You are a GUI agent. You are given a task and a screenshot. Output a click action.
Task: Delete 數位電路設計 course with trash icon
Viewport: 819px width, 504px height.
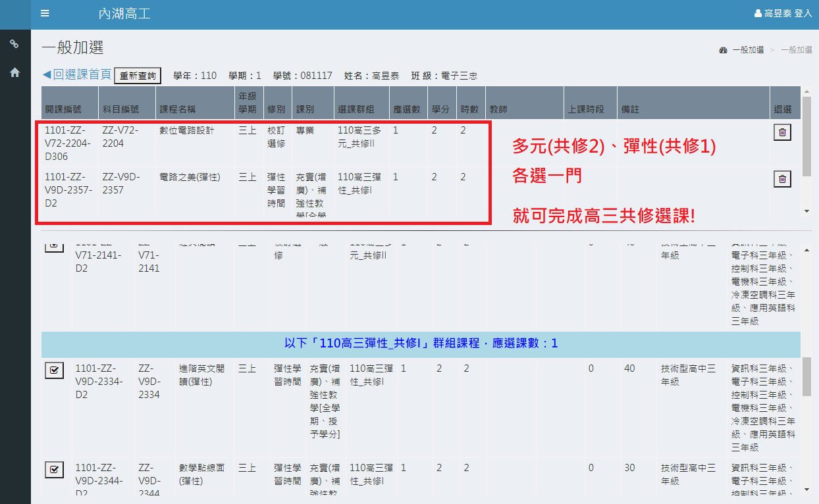click(x=782, y=132)
